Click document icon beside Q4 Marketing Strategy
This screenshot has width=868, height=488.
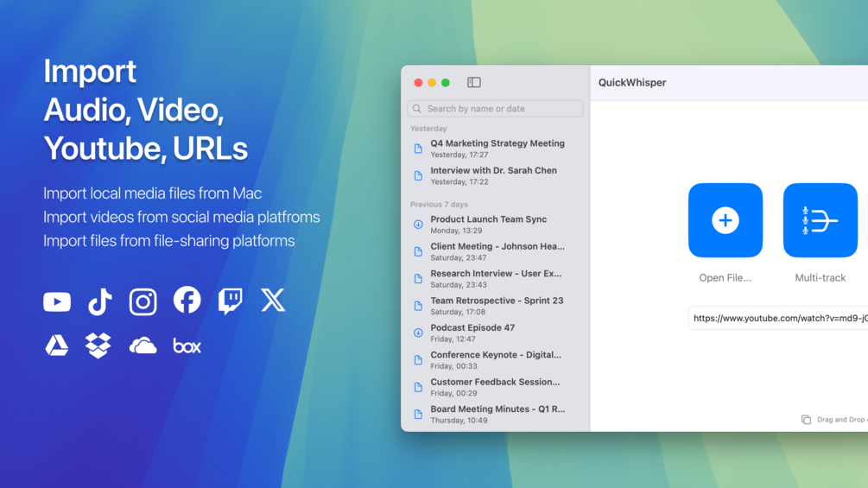(x=419, y=149)
